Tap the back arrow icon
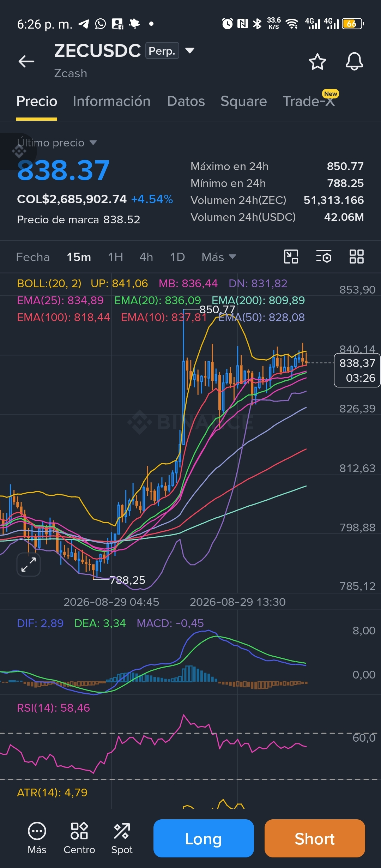The width and height of the screenshot is (381, 868). pyautogui.click(x=26, y=61)
